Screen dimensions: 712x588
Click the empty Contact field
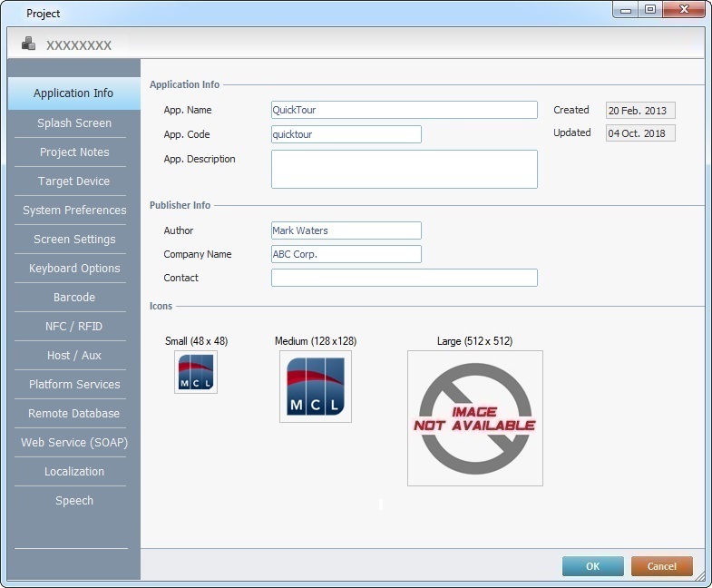click(404, 278)
